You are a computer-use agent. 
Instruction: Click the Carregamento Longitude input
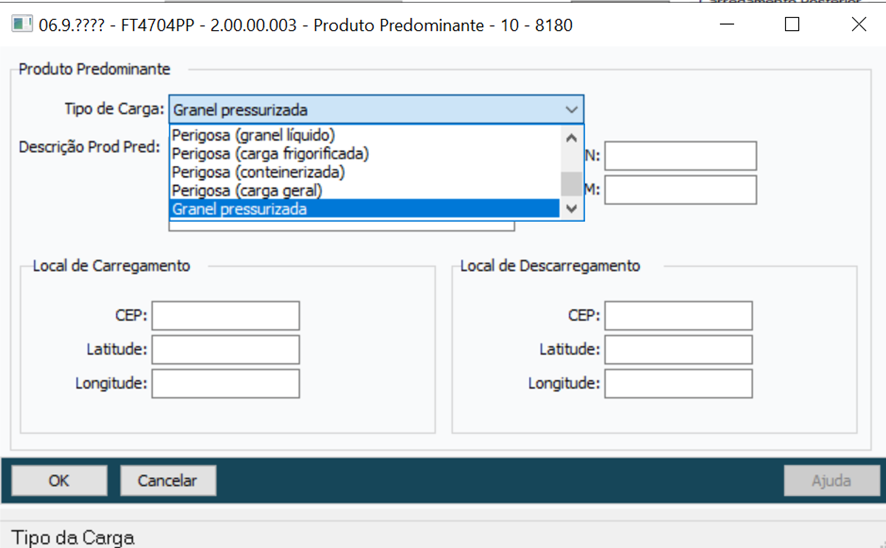225,383
